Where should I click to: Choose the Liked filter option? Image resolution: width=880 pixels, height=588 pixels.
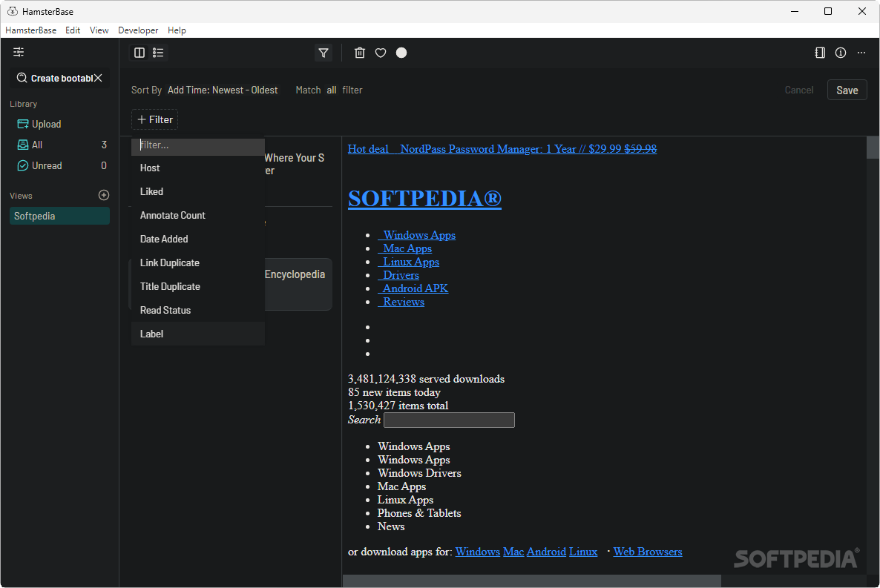[x=198, y=191]
